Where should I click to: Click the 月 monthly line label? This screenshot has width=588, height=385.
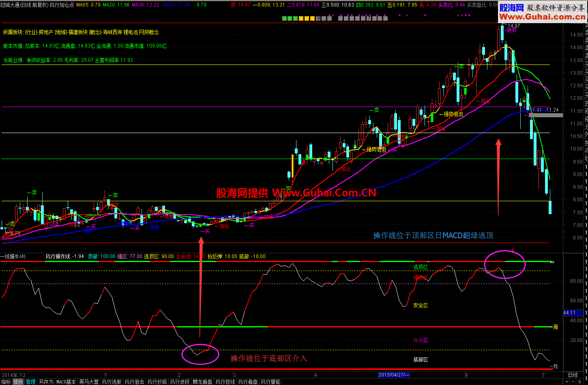(x=555, y=366)
